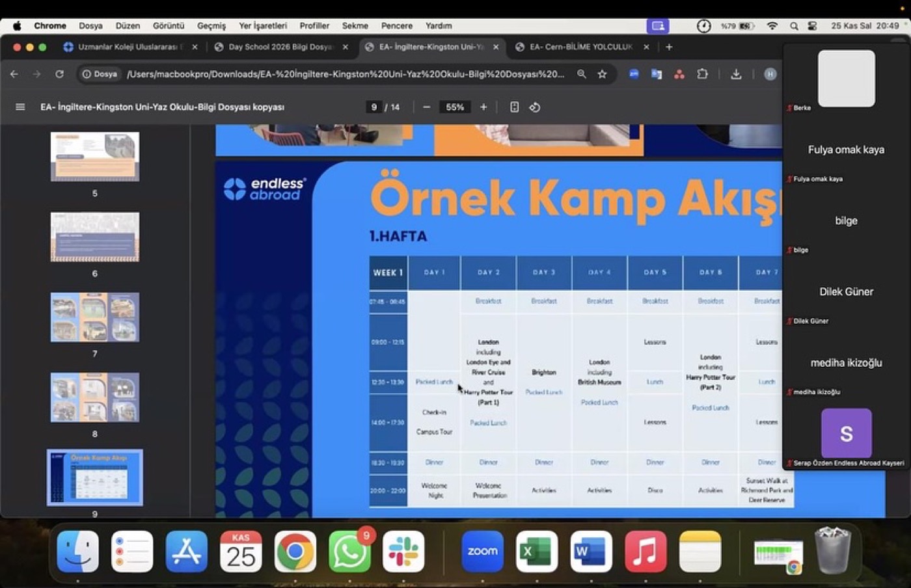This screenshot has height=588, width=911.
Task: Close the Uzmanlar Koleji tab
Action: (x=195, y=47)
